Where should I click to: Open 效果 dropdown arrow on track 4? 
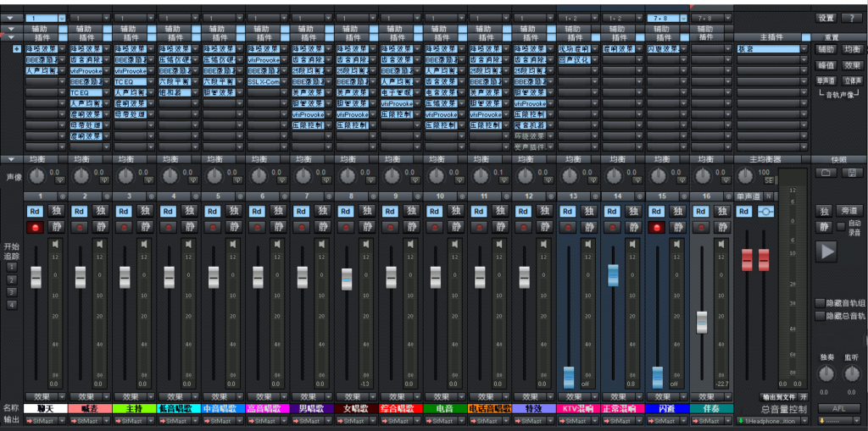click(x=195, y=396)
